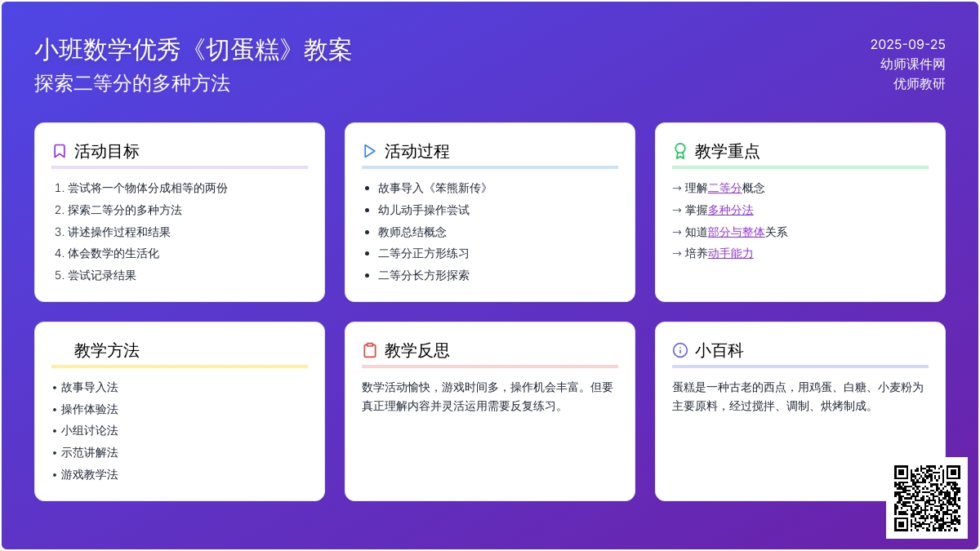The width and height of the screenshot is (980, 551).
Task: Click the clipboard icon beside 教学反思
Action: point(370,350)
